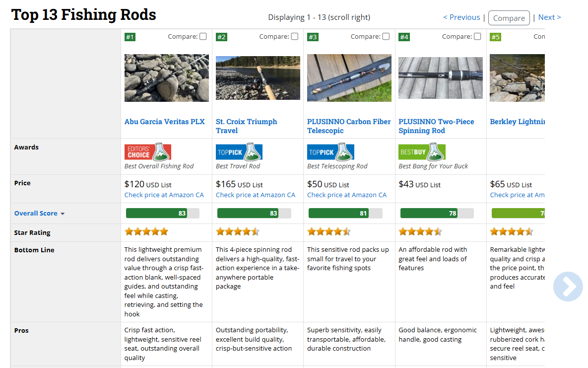588x368 pixels.
Task: Open Abu Garcia Veritas PLX review link
Action: (x=164, y=122)
